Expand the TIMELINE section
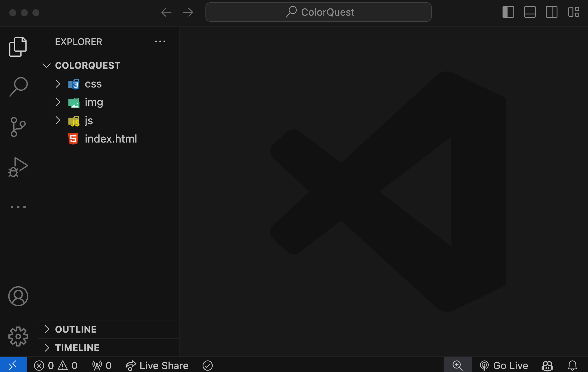The image size is (588, 372). click(109, 348)
